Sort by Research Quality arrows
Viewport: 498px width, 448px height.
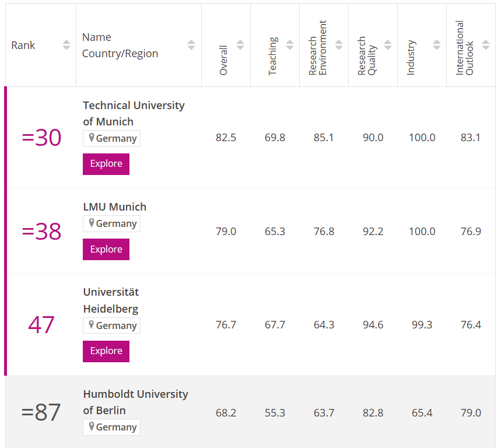click(388, 45)
